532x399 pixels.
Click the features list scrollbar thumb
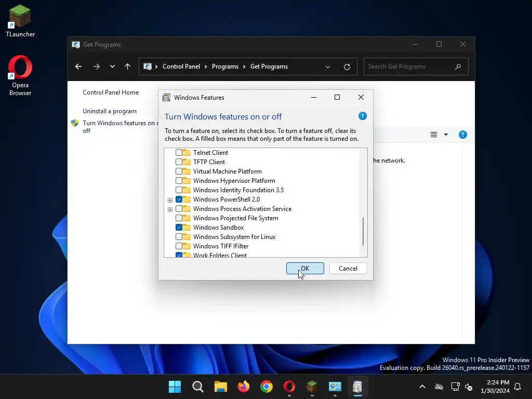(x=363, y=231)
